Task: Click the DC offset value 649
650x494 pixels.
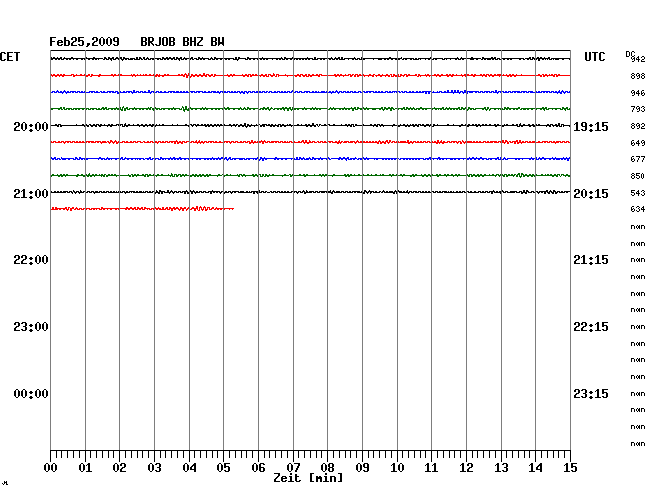Action: (x=638, y=143)
